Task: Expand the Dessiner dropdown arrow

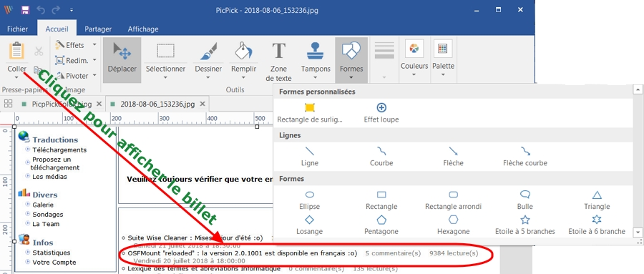Action: coord(208,77)
